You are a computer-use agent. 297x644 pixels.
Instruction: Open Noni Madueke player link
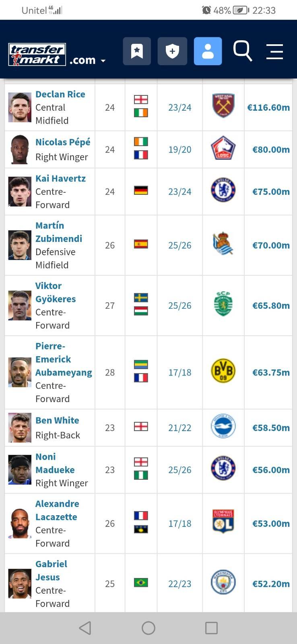coord(55,463)
